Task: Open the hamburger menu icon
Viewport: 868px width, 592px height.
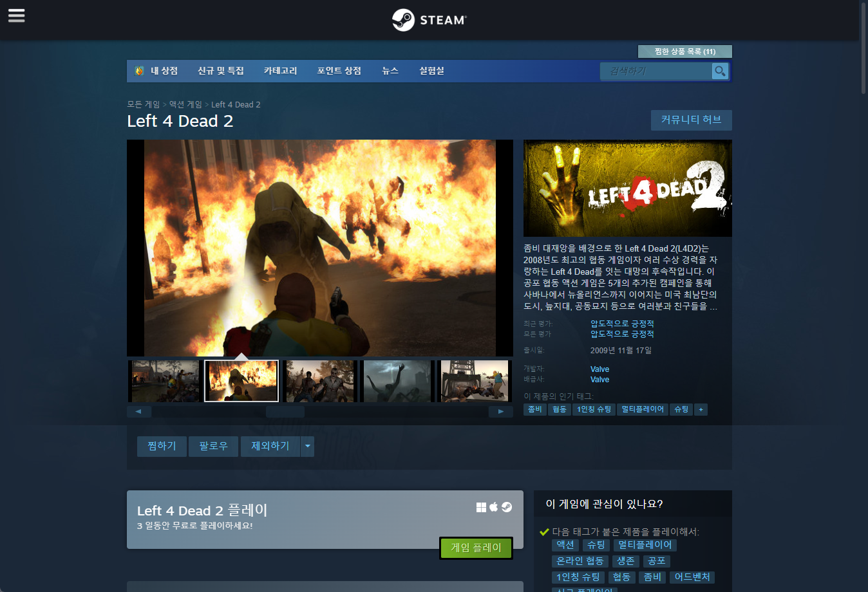Action: (17, 15)
